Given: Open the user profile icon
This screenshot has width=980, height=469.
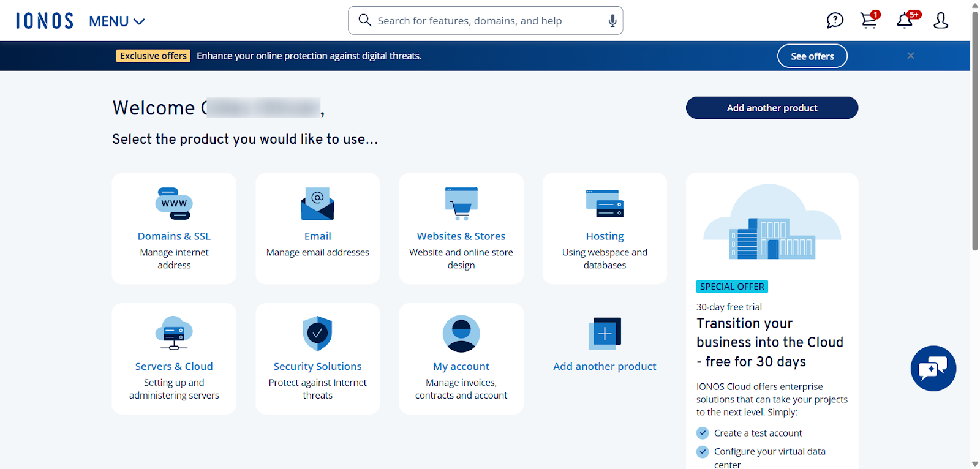Looking at the screenshot, I should coord(941,21).
